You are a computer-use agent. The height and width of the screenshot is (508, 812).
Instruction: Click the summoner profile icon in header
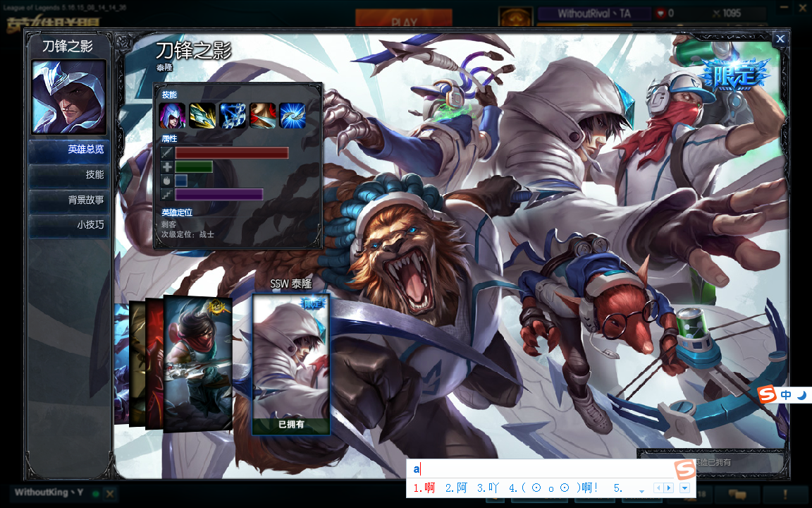pyautogui.click(x=515, y=17)
